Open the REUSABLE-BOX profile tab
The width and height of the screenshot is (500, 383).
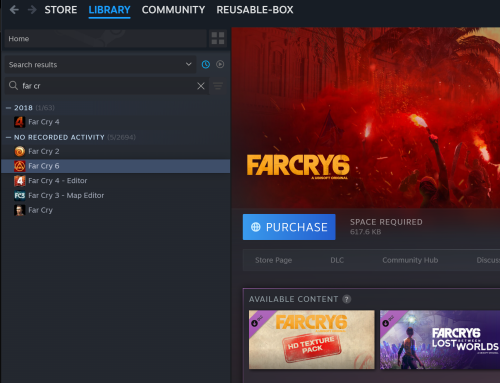click(x=255, y=10)
